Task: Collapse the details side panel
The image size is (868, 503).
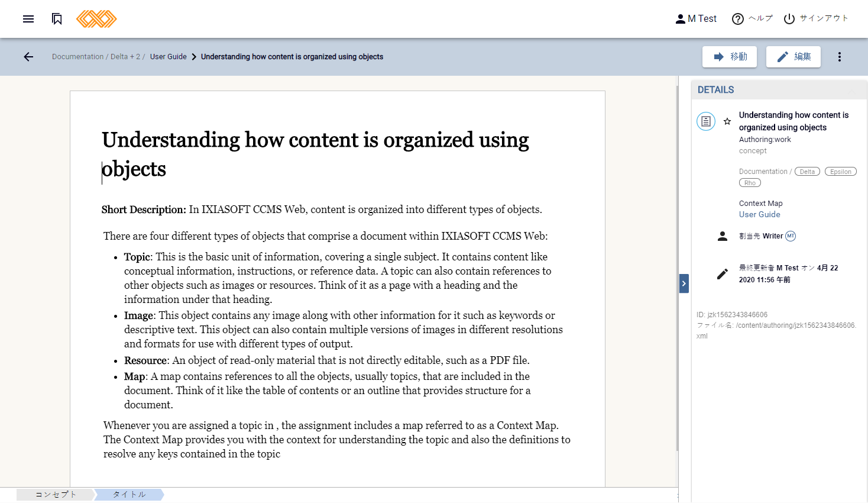Action: [x=684, y=283]
